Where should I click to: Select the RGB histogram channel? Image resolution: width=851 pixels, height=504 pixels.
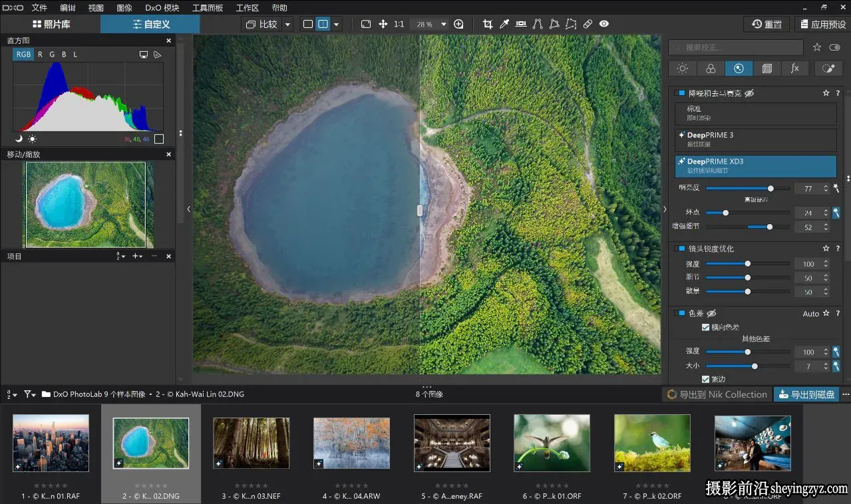23,55
